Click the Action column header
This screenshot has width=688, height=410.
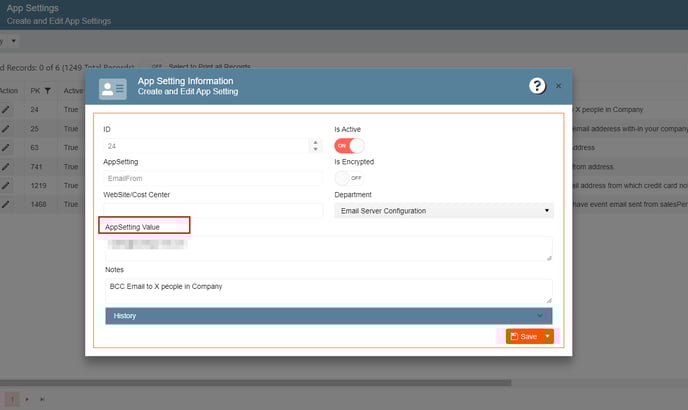pos(9,91)
